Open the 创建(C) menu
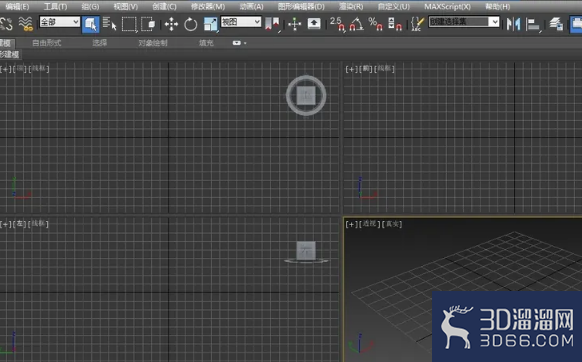 pyautogui.click(x=164, y=7)
